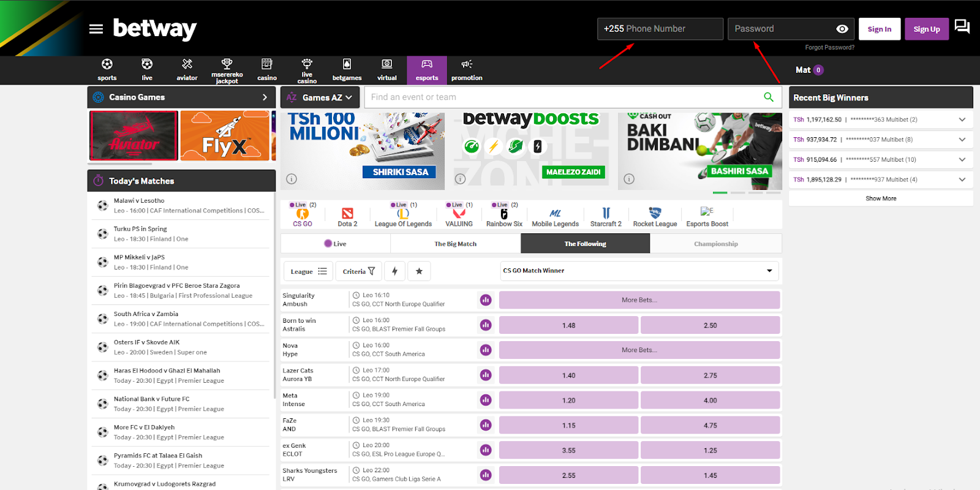This screenshot has height=490, width=980.
Task: Open the aviator icon in navigation
Action: pyautogui.click(x=187, y=64)
